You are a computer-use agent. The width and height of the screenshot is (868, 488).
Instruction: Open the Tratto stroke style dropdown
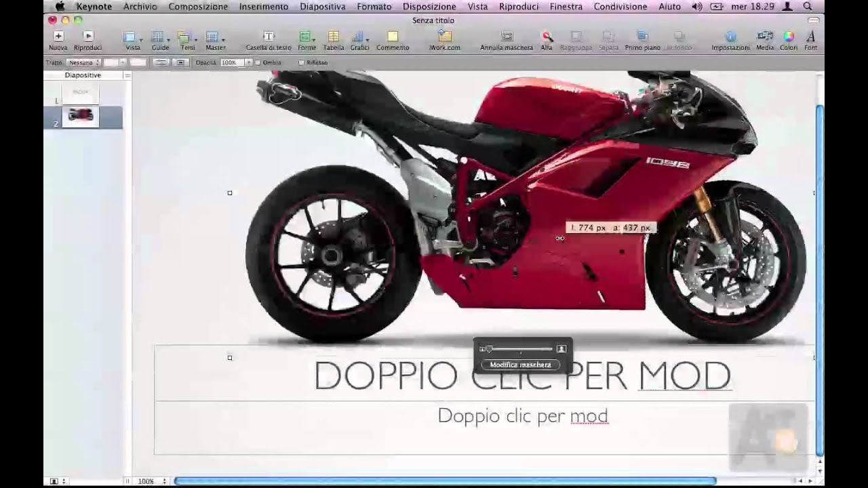point(83,62)
